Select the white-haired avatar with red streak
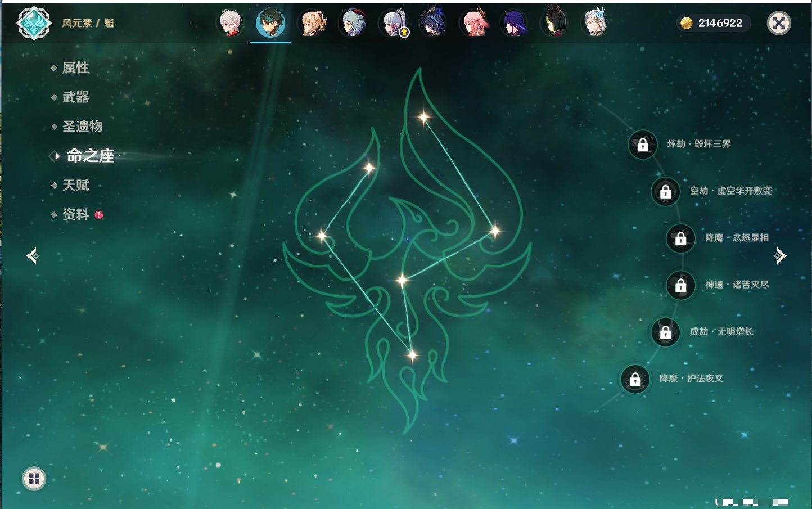This screenshot has width=812, height=509. 230,23
